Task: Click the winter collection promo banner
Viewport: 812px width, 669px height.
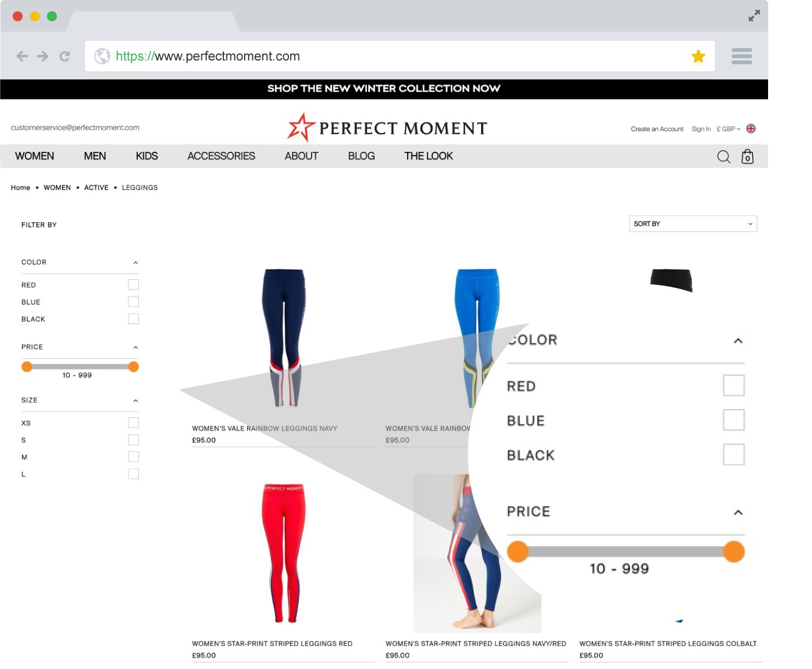Action: click(384, 89)
